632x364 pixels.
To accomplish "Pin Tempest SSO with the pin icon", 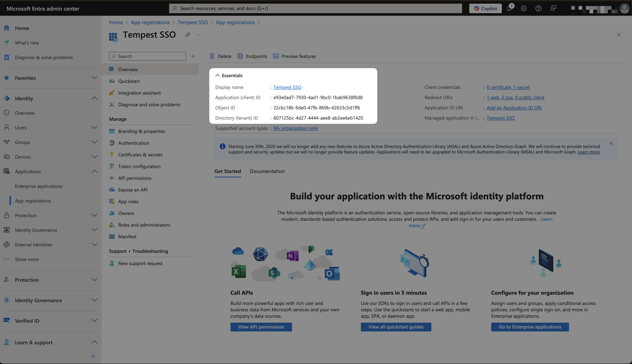I will click(187, 35).
